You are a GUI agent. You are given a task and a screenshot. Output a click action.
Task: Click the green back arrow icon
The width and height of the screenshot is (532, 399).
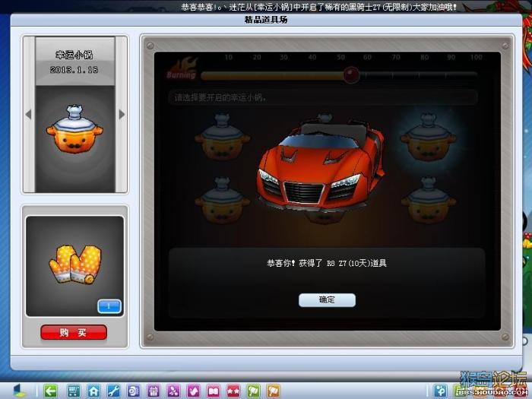coord(51,391)
